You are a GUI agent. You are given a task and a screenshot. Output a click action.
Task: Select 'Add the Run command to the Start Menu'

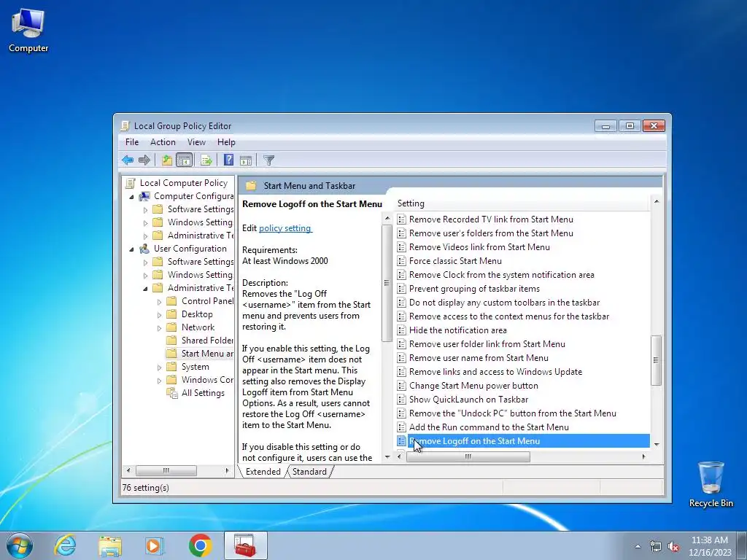(489, 427)
